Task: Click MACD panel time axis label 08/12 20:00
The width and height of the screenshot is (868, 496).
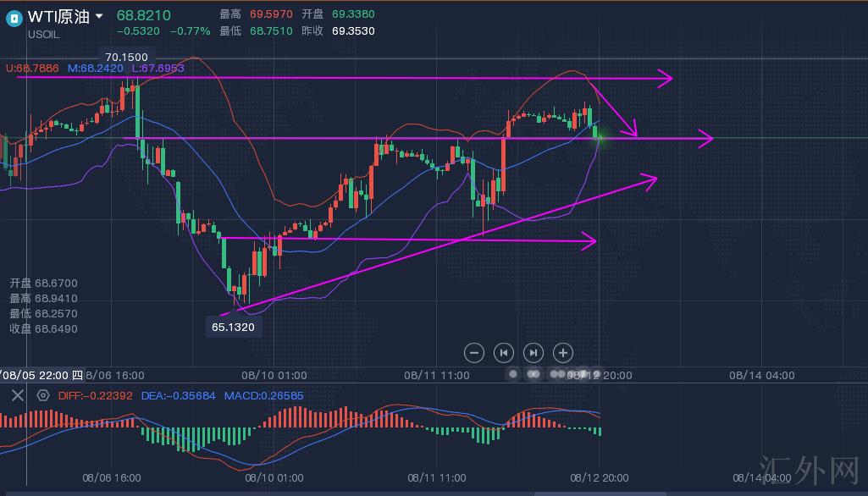Action: 600,477
